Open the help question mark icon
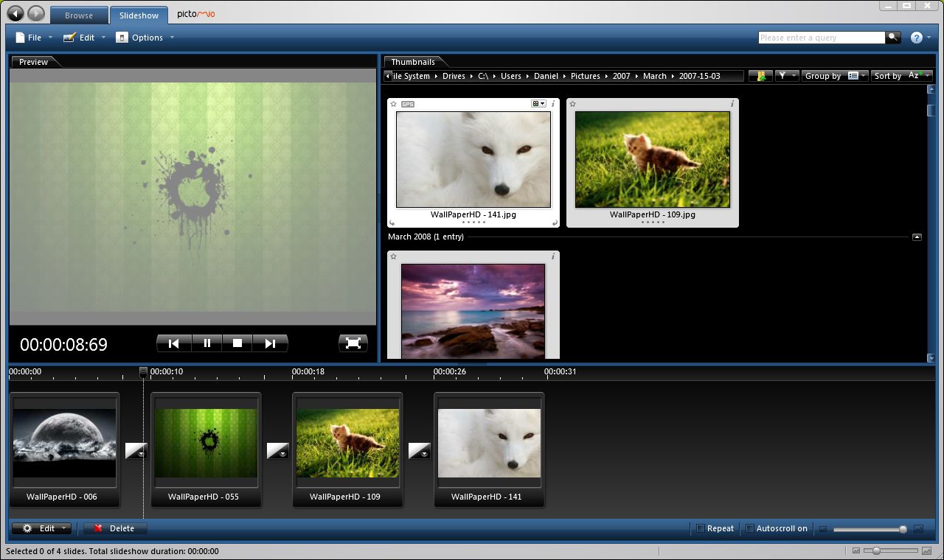This screenshot has height=560, width=944. tap(917, 38)
